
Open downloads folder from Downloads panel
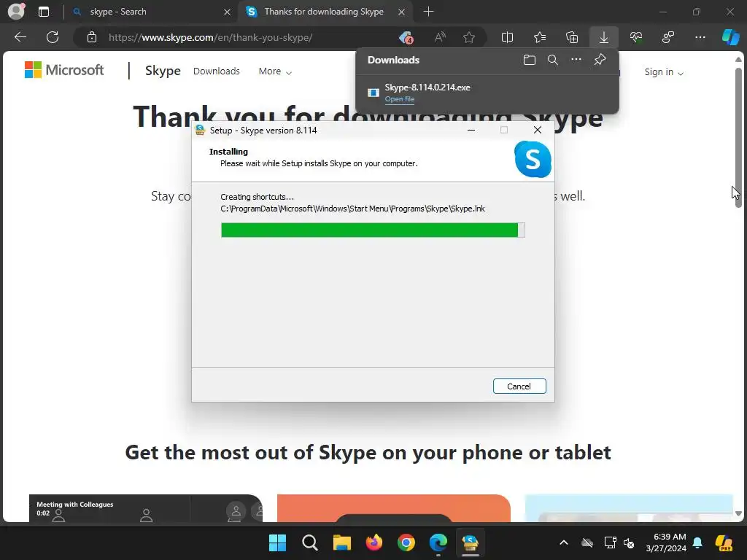coord(530,60)
